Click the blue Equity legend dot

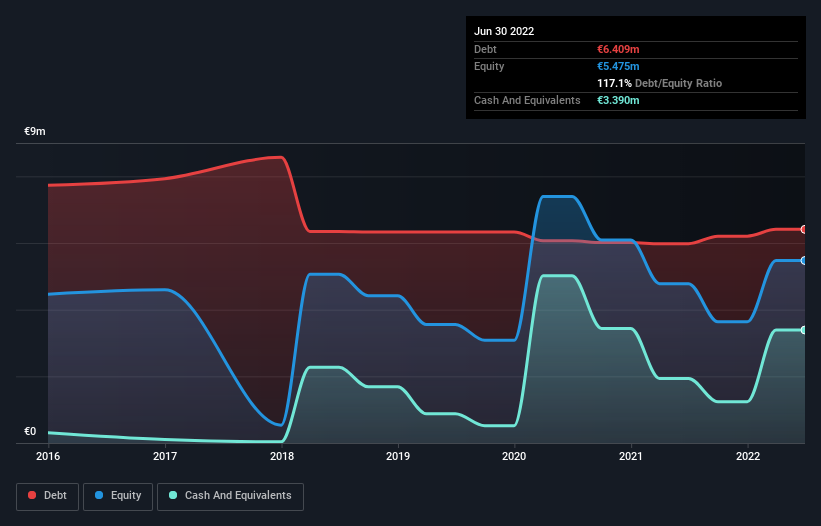[99, 495]
